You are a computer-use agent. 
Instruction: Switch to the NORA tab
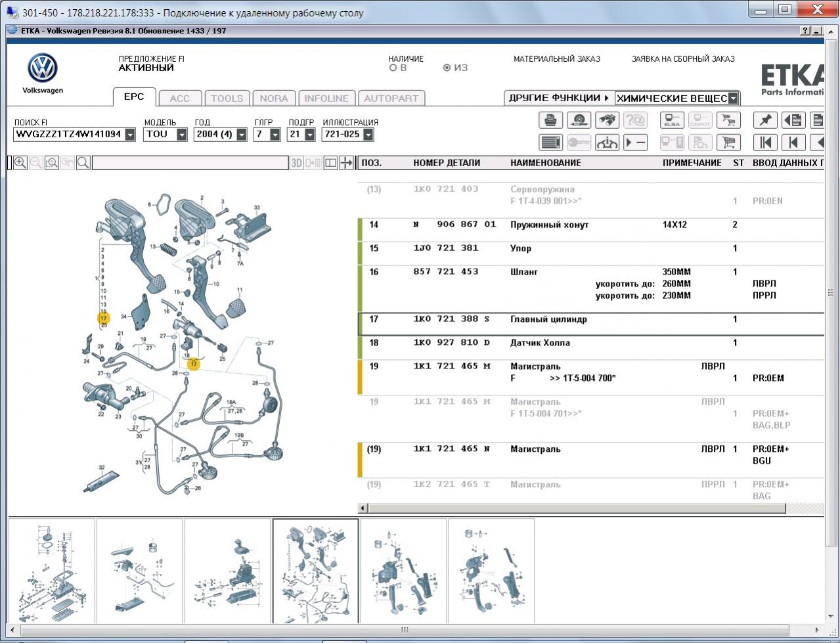[x=274, y=99]
